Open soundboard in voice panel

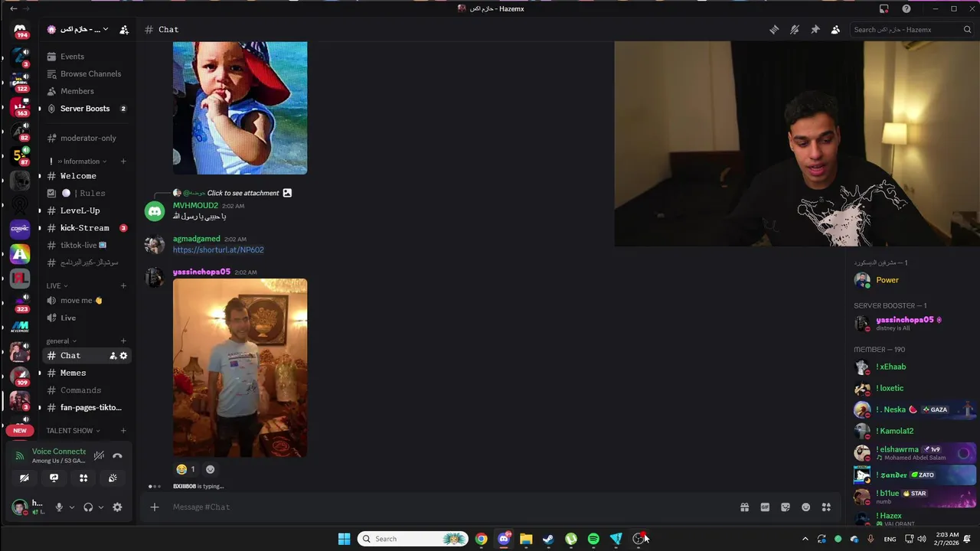pyautogui.click(x=113, y=478)
